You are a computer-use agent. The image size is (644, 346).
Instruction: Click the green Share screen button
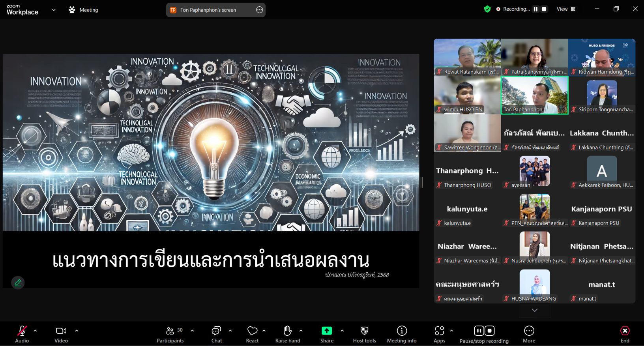[327, 331]
